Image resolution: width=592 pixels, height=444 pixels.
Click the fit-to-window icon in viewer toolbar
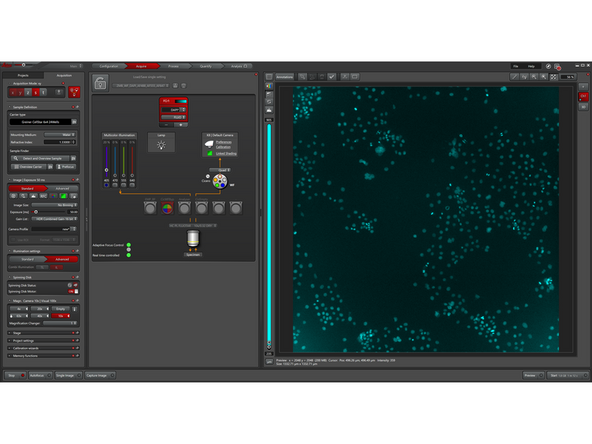(x=553, y=77)
